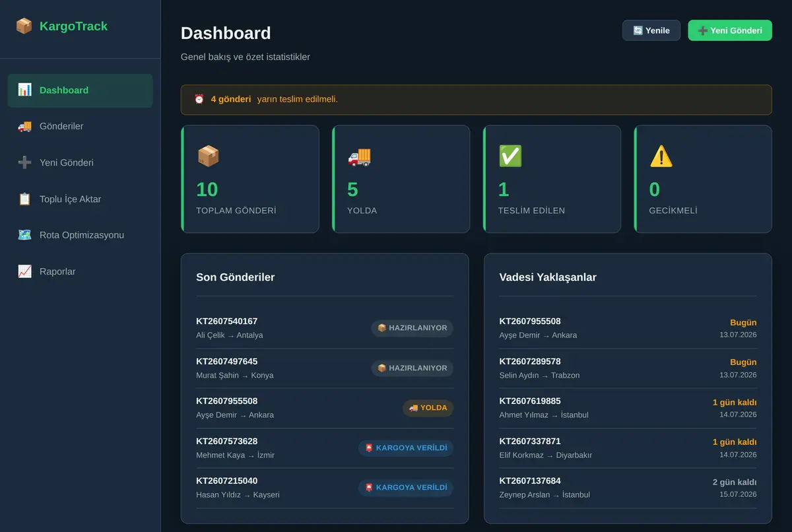Click the green Yeni Gönderi button

click(x=730, y=30)
